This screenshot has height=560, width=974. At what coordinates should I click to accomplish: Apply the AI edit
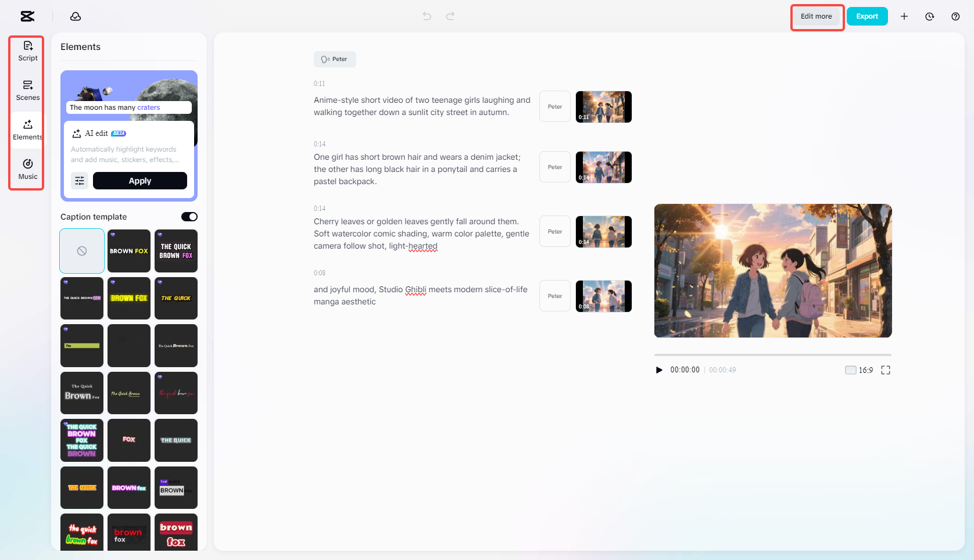tap(140, 181)
